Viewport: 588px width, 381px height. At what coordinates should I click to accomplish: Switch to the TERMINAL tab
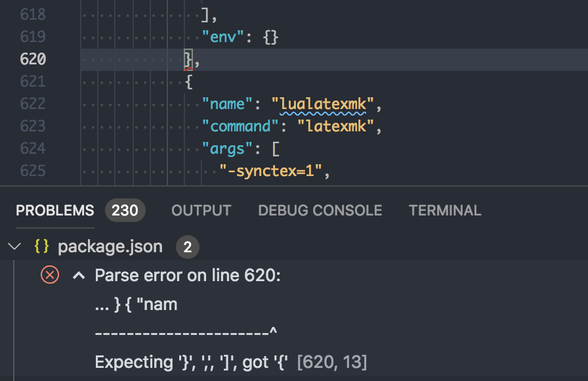[445, 210]
